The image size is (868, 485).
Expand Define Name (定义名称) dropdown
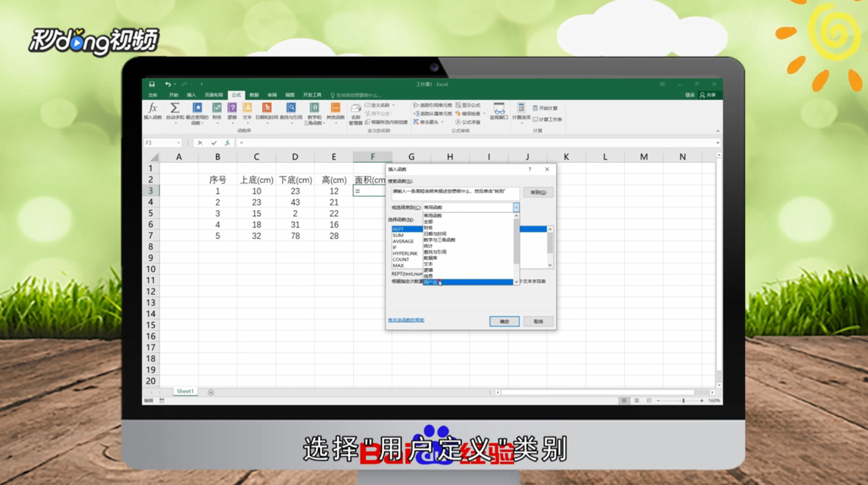click(x=393, y=105)
